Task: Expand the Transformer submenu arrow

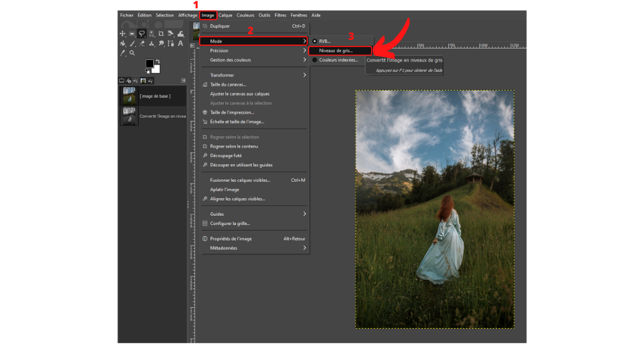Action: (305, 75)
